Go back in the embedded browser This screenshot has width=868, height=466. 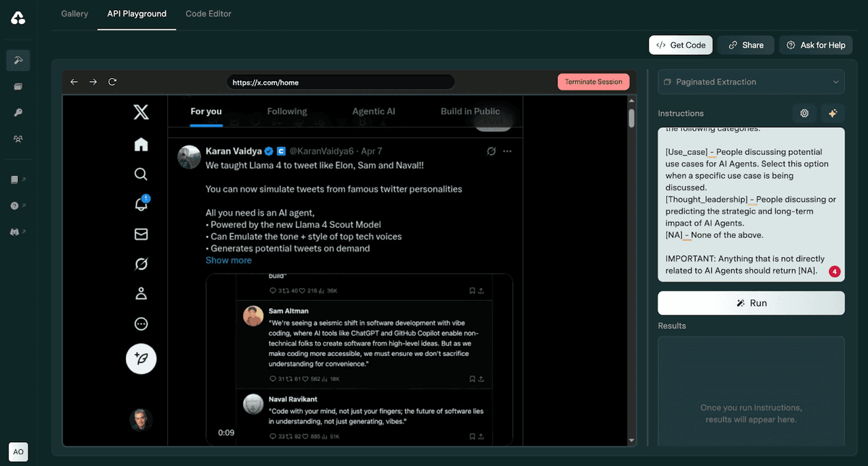click(74, 82)
